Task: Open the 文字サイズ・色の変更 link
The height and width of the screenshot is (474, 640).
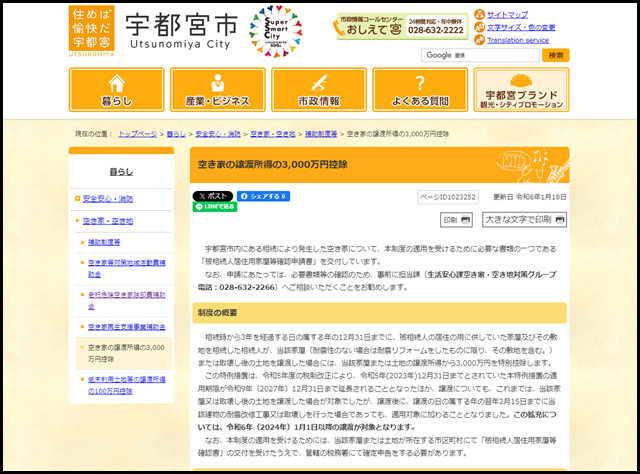Action: [x=521, y=27]
